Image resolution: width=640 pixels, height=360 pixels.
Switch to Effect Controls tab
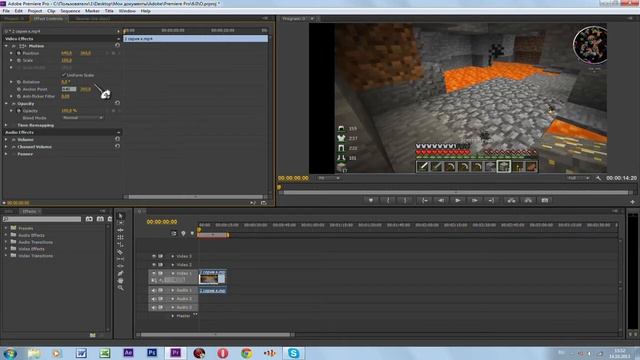pyautogui.click(x=48, y=19)
